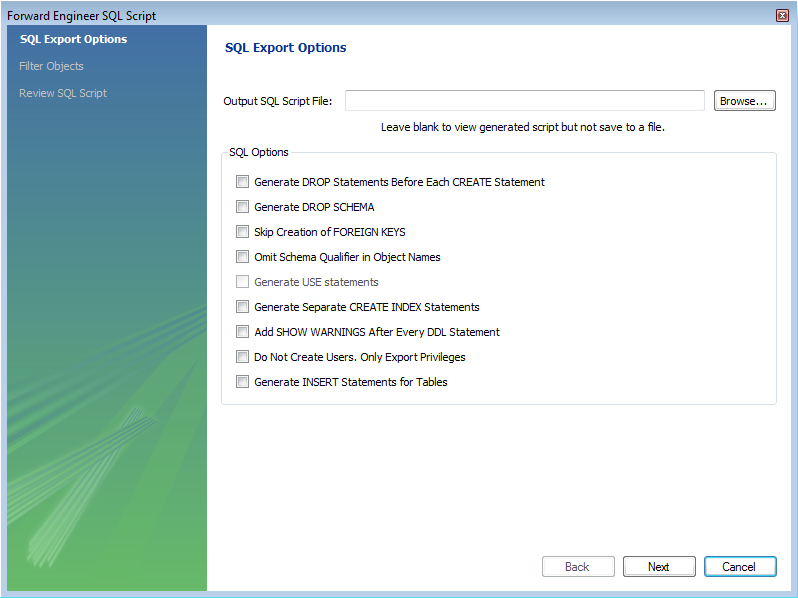Select the SQL Export Options step
798x598 pixels.
73,40
